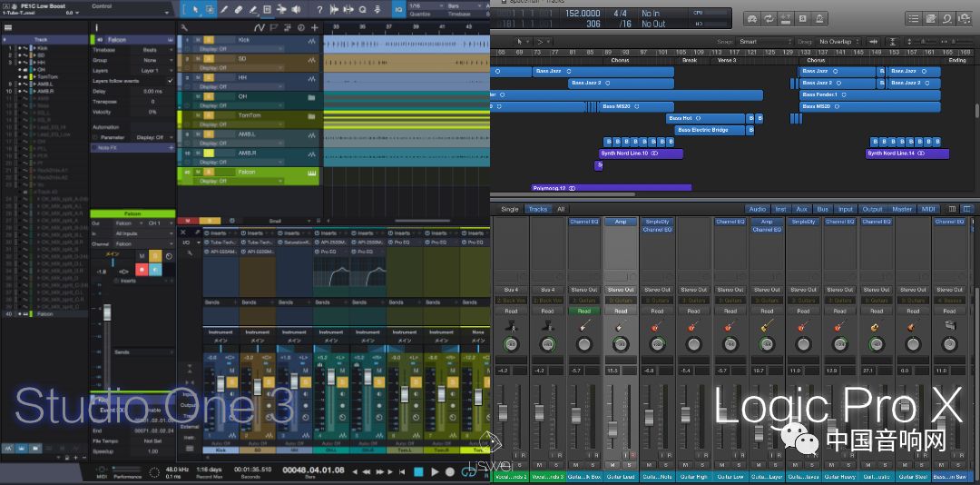Click the first Bus 4 output button
This screenshot has height=485, width=980.
pyautogui.click(x=511, y=290)
